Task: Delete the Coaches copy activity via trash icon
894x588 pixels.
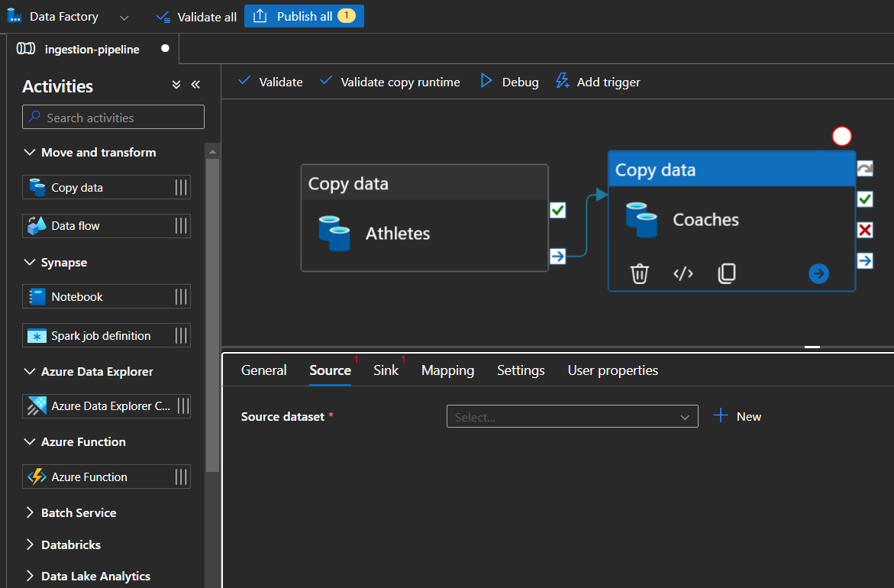Action: click(x=639, y=273)
